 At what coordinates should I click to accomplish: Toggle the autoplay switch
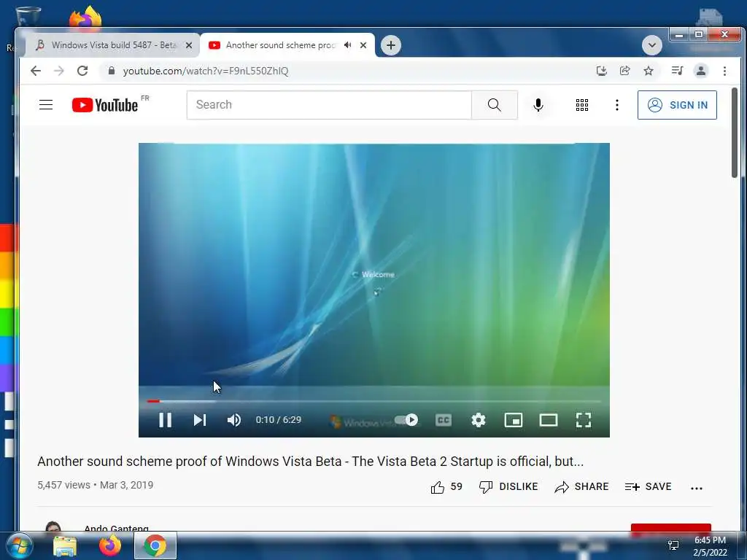click(406, 419)
